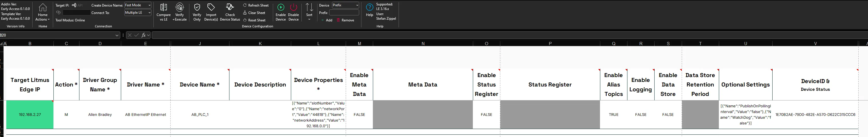Select column J header

tap(200, 43)
